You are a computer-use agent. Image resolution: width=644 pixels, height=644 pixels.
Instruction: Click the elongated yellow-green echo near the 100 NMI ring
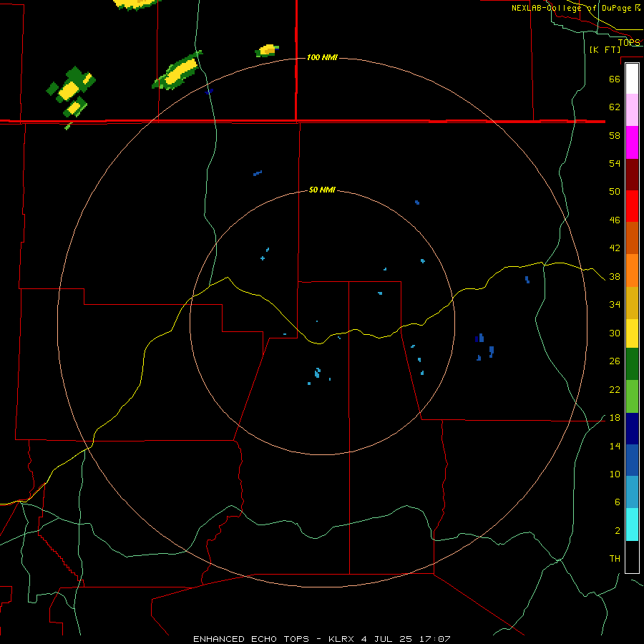point(177,71)
